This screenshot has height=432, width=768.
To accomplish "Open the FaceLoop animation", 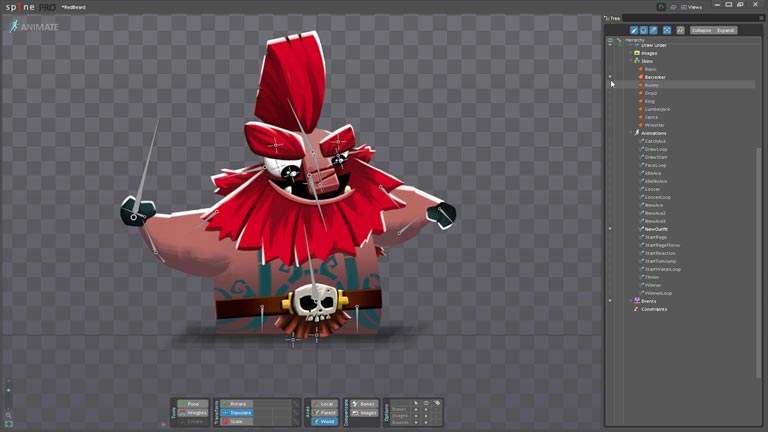I will (x=655, y=165).
